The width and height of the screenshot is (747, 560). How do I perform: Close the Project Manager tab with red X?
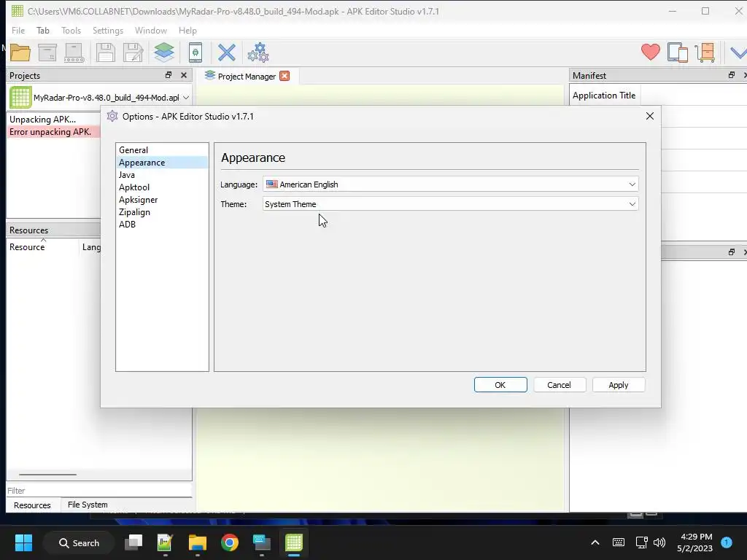point(285,76)
